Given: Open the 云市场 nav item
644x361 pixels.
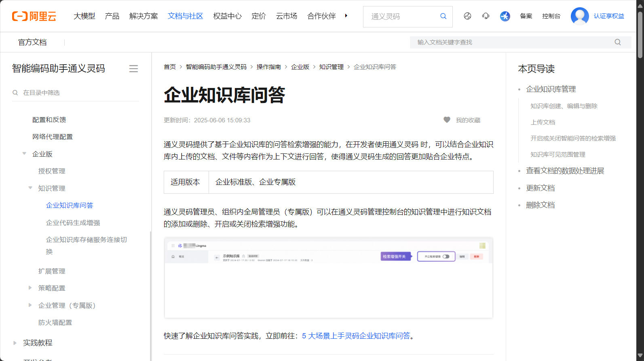Looking at the screenshot, I should click(287, 16).
